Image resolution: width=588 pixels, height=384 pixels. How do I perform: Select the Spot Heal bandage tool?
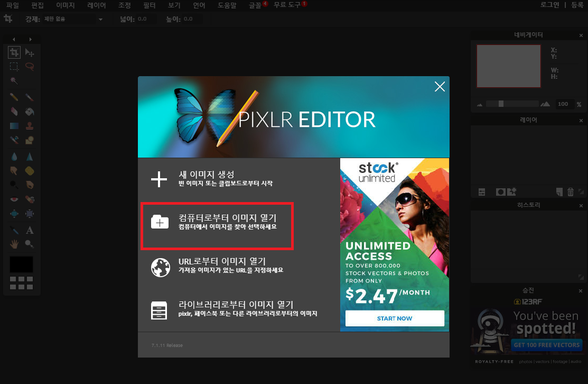29,199
